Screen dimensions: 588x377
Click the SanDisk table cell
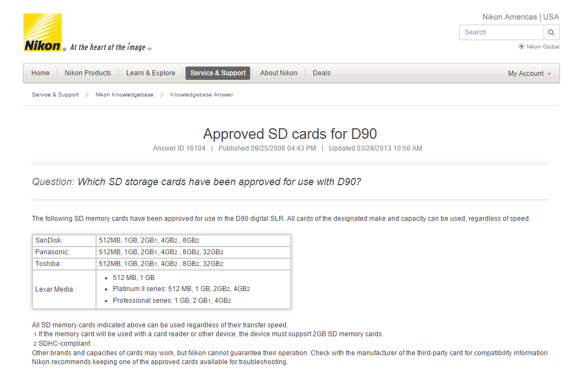click(x=64, y=240)
